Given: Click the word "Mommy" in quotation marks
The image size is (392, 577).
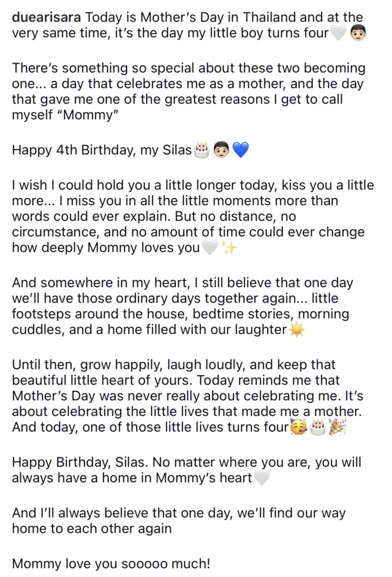Looking at the screenshot, I should 91,115.
